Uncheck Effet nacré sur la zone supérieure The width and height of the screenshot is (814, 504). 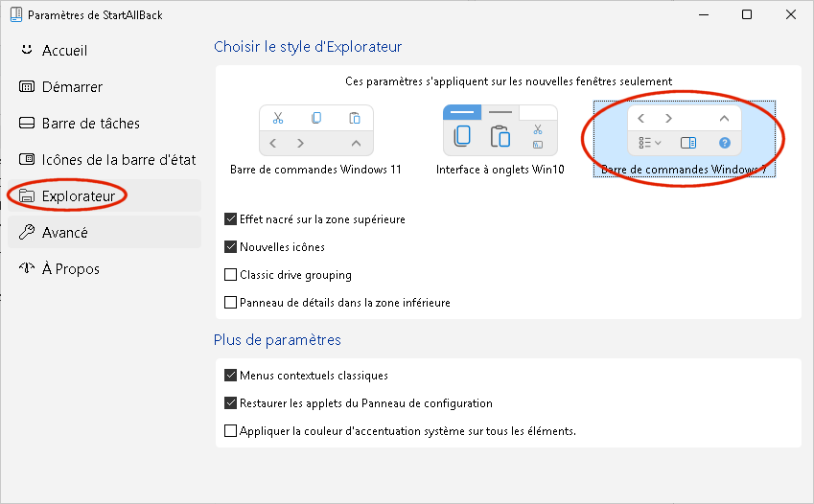point(230,219)
